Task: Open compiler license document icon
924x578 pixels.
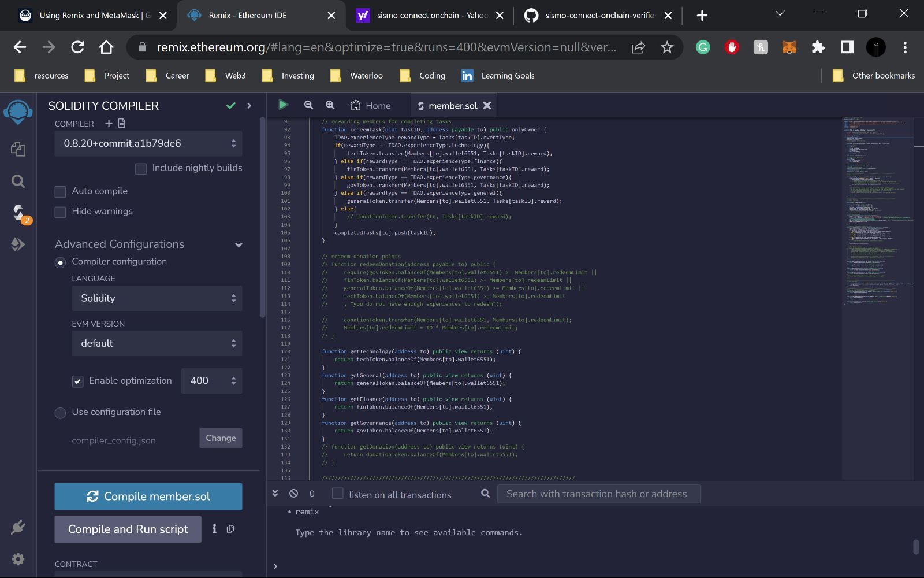Action: [x=121, y=123]
